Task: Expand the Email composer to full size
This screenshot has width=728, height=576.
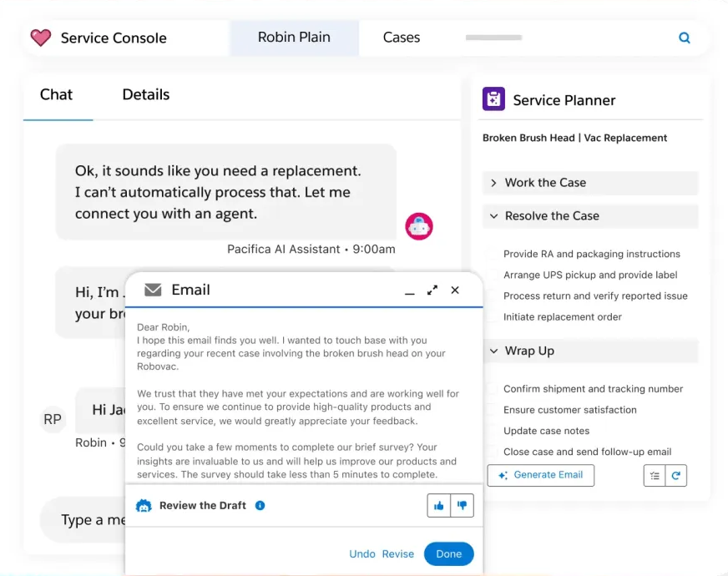Action: [432, 291]
